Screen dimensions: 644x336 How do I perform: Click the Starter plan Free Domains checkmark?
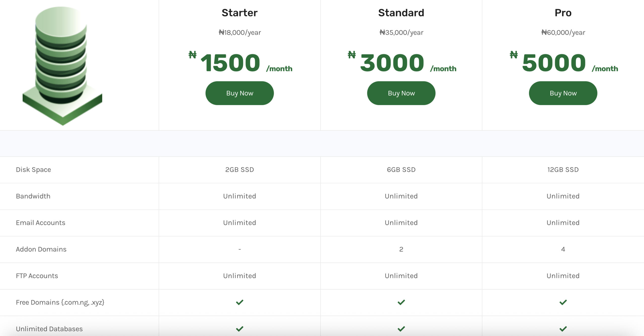[239, 302]
